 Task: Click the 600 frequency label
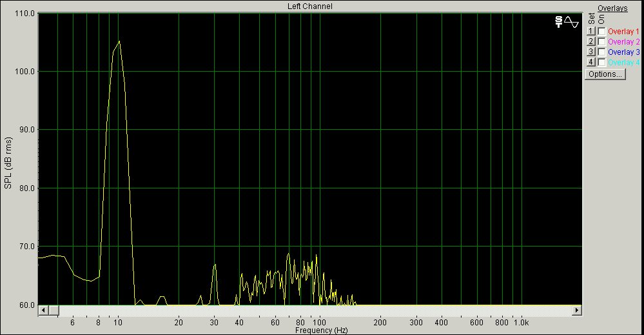pyautogui.click(x=477, y=323)
